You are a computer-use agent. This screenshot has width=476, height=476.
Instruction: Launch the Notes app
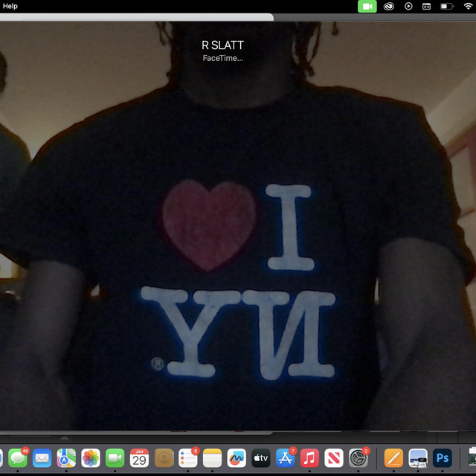tap(212, 458)
